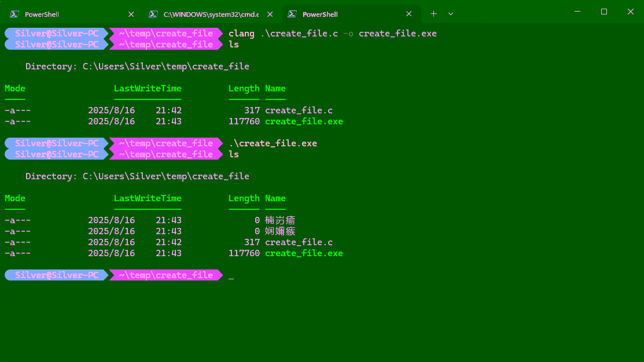
Task: Click the first zero-length garbled file name
Action: (x=280, y=220)
